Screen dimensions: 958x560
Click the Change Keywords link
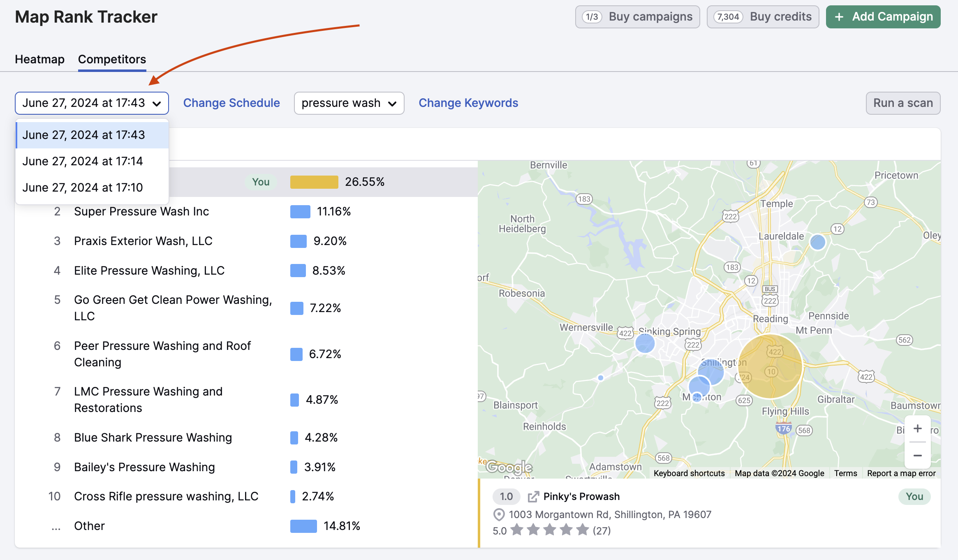click(468, 103)
